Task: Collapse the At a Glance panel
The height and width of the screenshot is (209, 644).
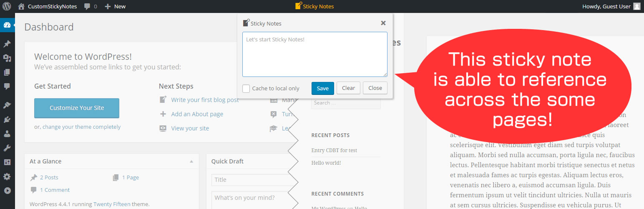Action: 191,161
